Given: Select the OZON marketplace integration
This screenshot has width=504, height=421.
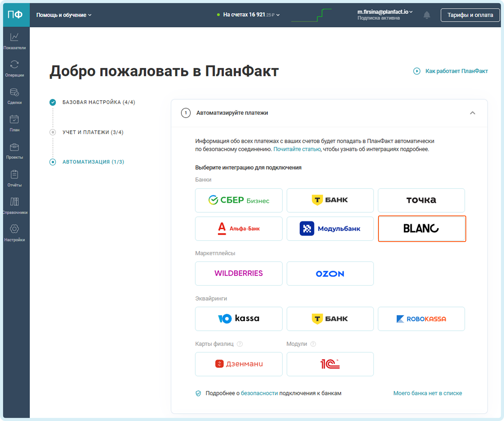Looking at the screenshot, I should (x=330, y=273).
